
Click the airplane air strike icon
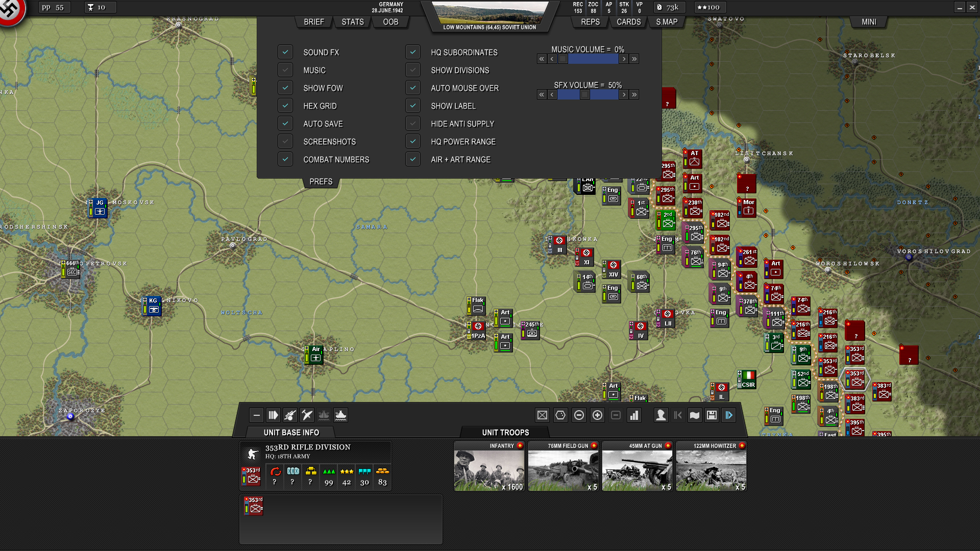pyautogui.click(x=307, y=415)
